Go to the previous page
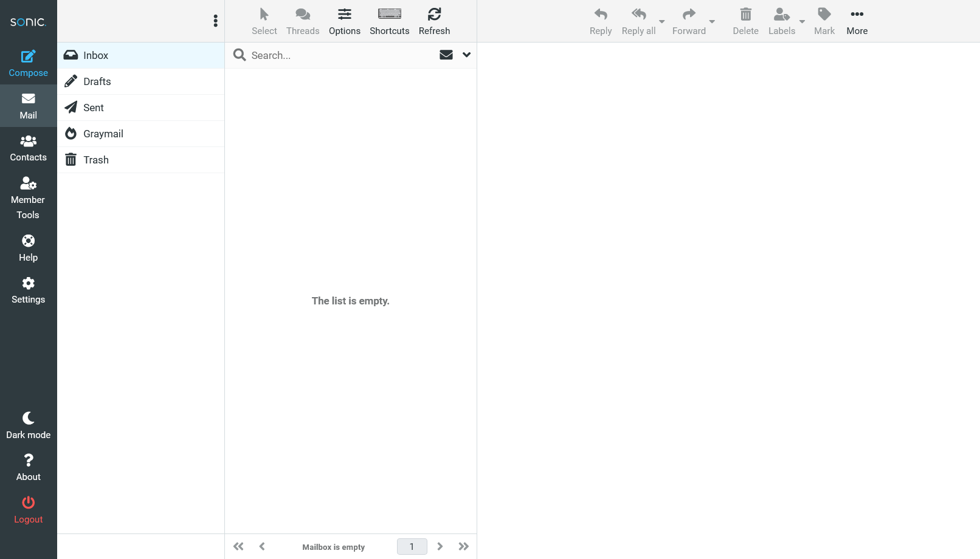This screenshot has height=559, width=980. pyautogui.click(x=262, y=546)
